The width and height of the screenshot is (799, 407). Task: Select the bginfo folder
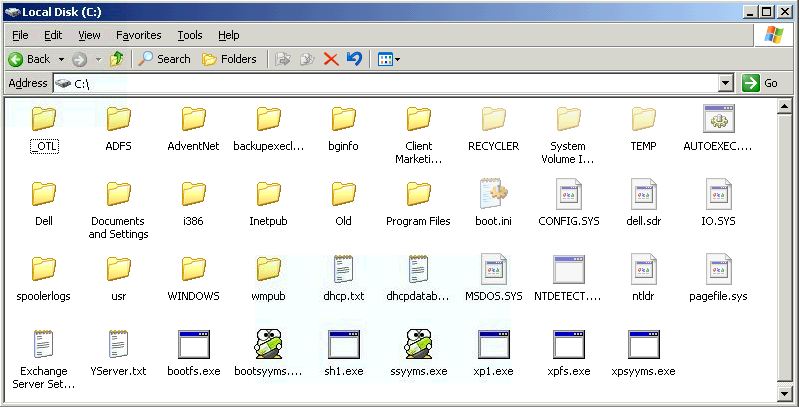343,129
